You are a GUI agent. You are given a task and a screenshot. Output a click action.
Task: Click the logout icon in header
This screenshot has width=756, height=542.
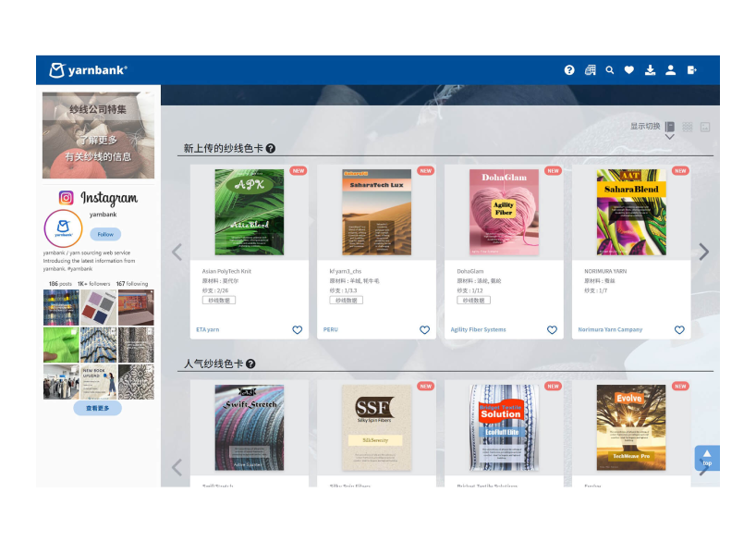(x=692, y=70)
